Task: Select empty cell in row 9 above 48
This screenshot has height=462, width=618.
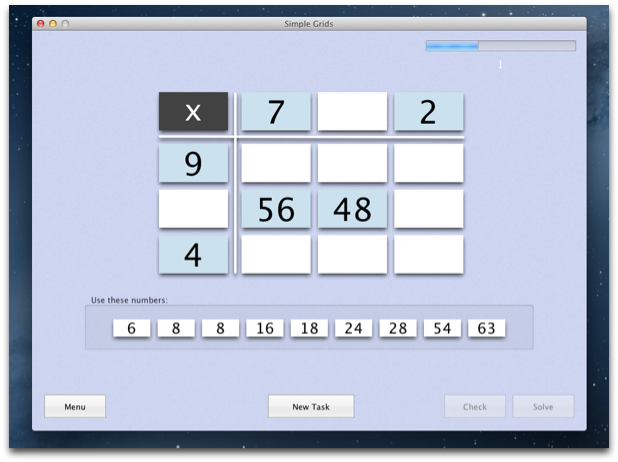Action: (x=352, y=163)
